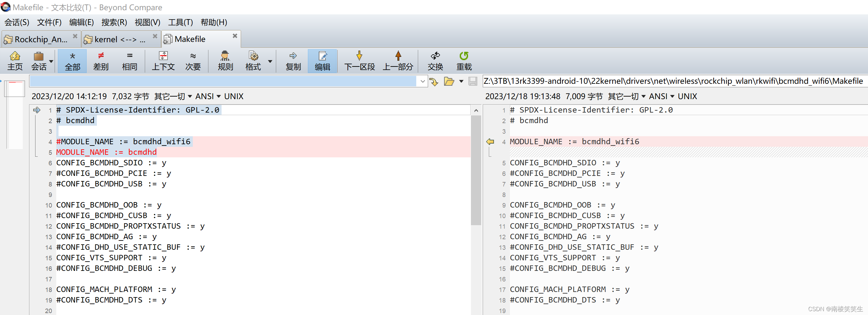Click the 重载 reload icon
Screen dimensions: 868x315
pyautogui.click(x=464, y=61)
